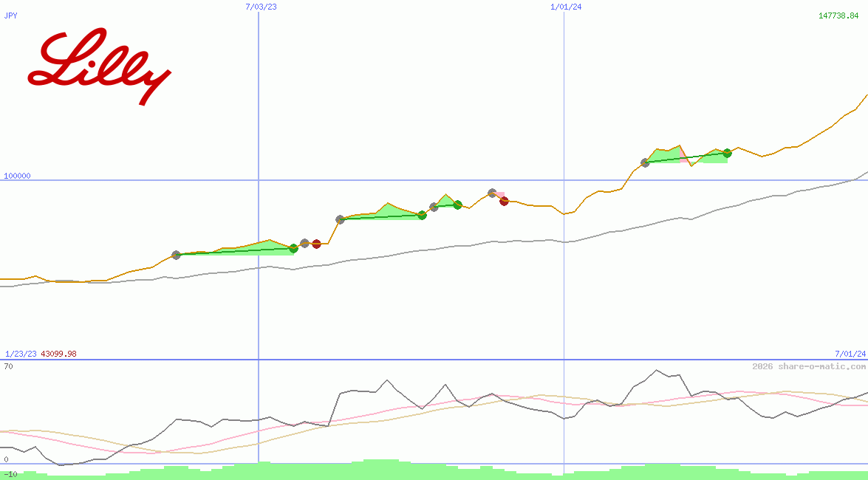This screenshot has height=480, width=868.
Task: Select the 1/01/24 date label
Action: point(566,7)
